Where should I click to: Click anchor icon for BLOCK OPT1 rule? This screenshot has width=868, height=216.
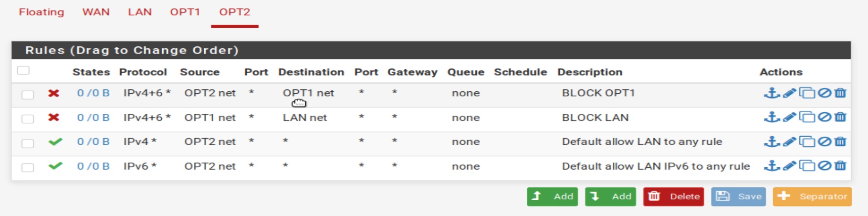tap(772, 93)
